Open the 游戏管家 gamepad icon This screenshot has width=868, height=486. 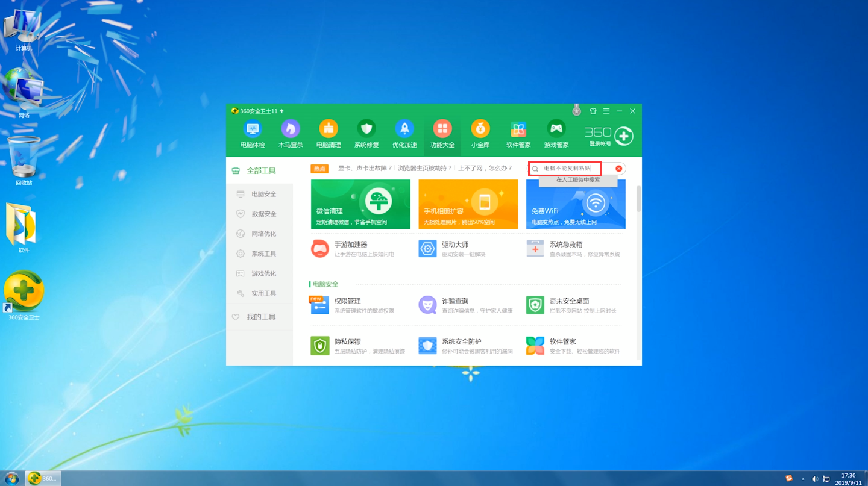click(556, 134)
